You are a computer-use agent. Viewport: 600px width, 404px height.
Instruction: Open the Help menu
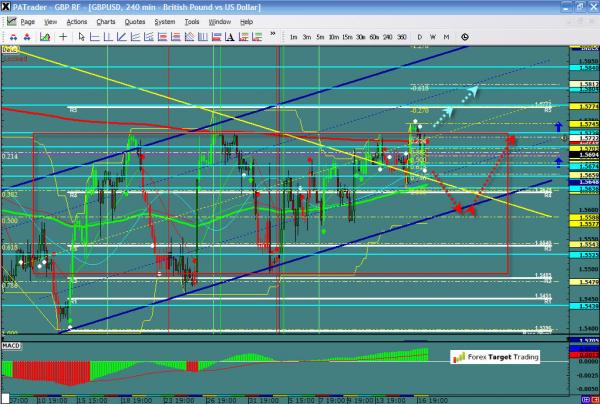246,22
